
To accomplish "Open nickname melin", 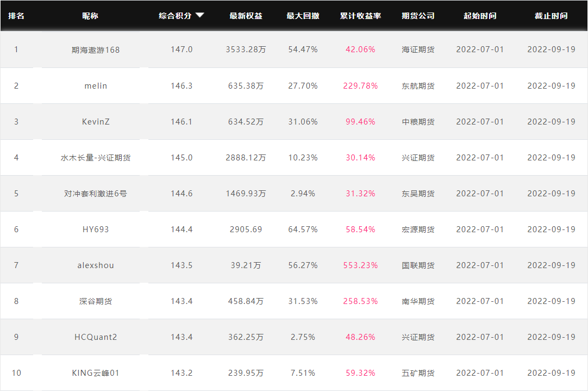I will (x=96, y=86).
